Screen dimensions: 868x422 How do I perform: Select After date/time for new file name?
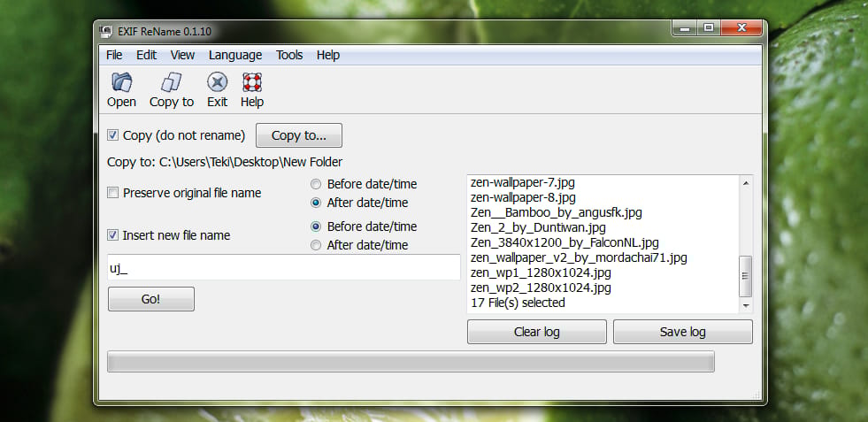(316, 245)
